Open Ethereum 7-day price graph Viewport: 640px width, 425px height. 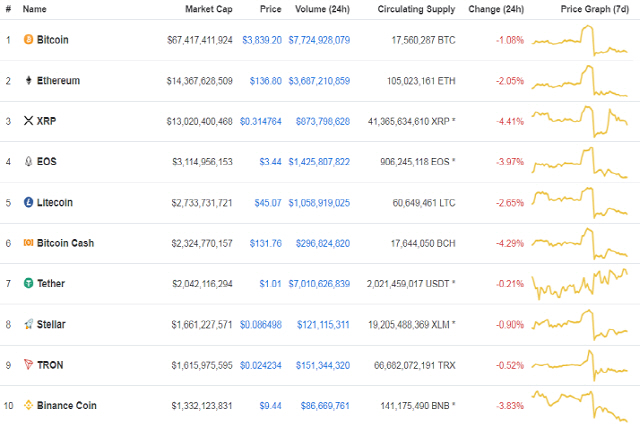tap(580, 81)
